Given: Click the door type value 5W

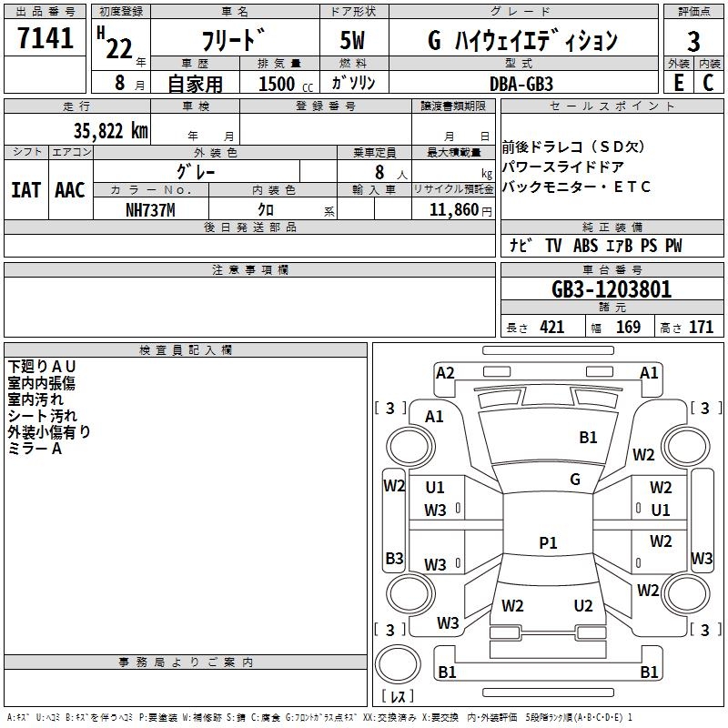Looking at the screenshot, I should [353, 40].
